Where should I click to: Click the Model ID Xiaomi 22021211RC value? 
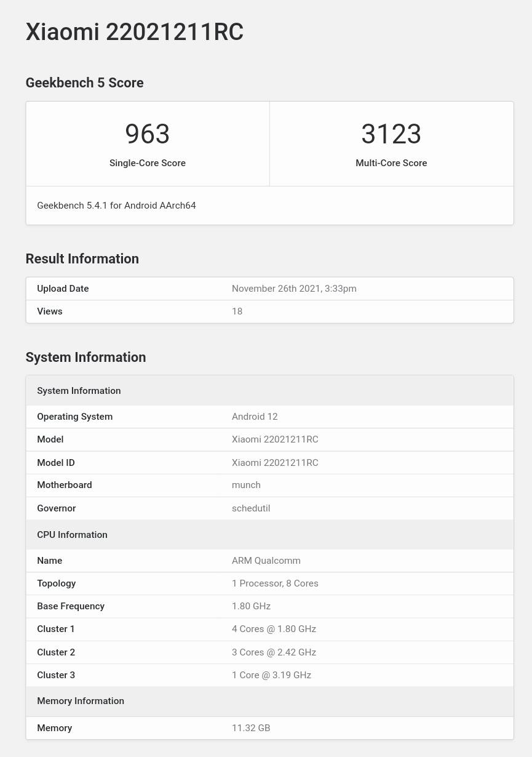pos(275,462)
